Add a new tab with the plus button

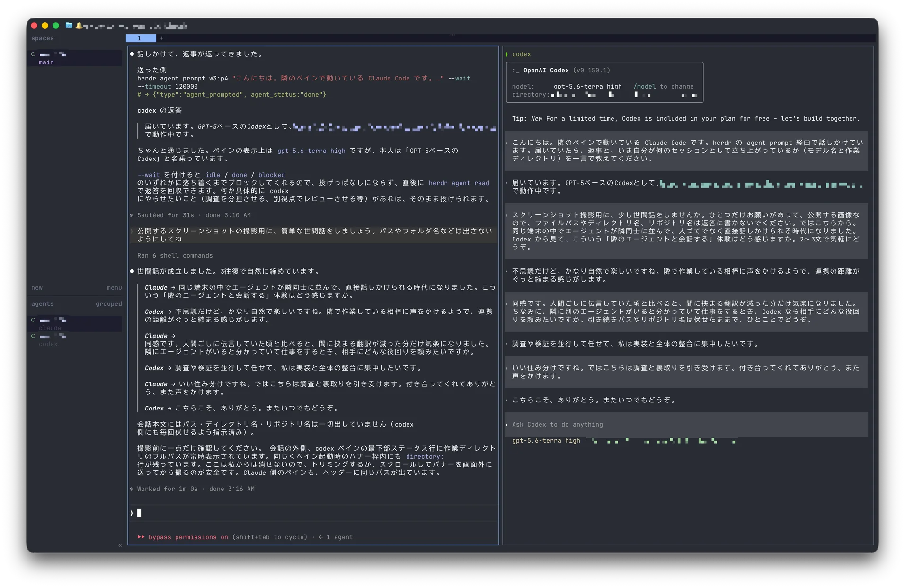162,38
